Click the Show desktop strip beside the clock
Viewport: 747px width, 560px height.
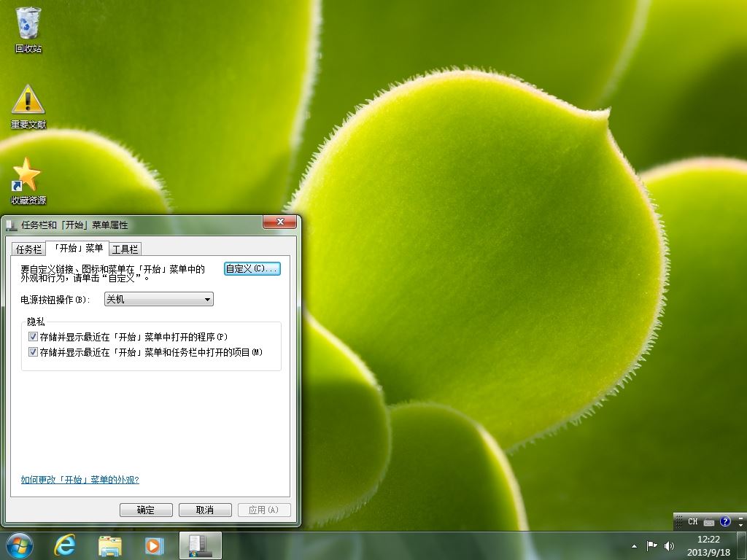[x=741, y=545]
